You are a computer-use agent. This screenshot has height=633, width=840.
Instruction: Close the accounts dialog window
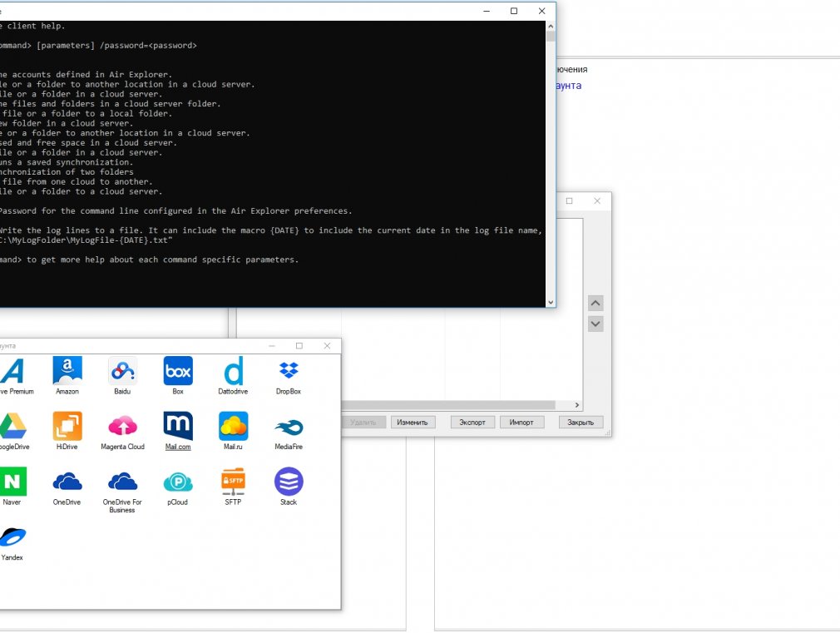pos(597,200)
